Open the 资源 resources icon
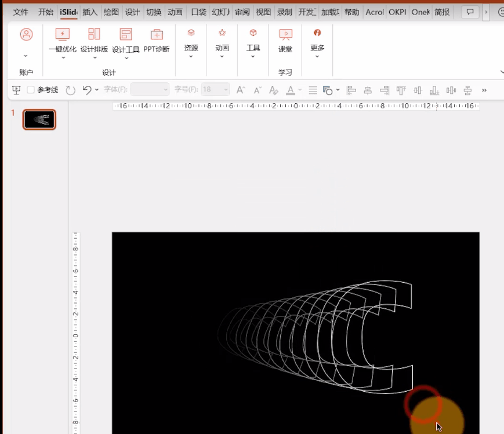Viewport: 504px width, 434px height. click(191, 32)
